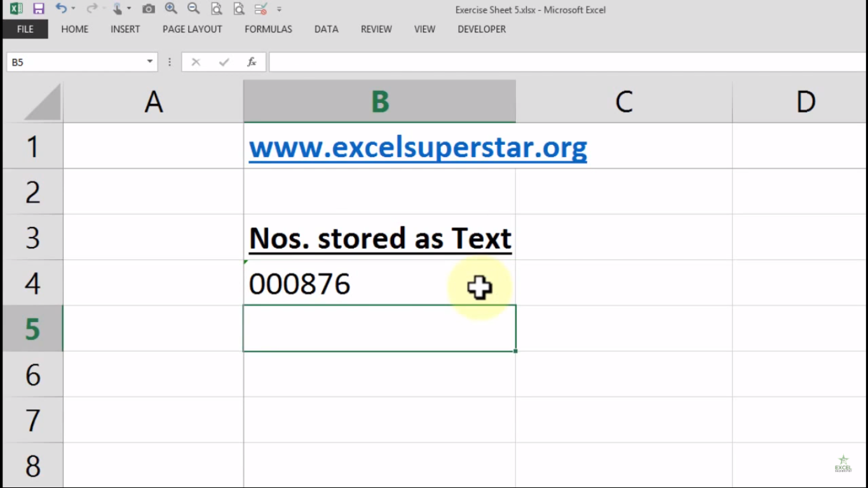The height and width of the screenshot is (488, 868).
Task: Select row 5 header
Action: 32,329
